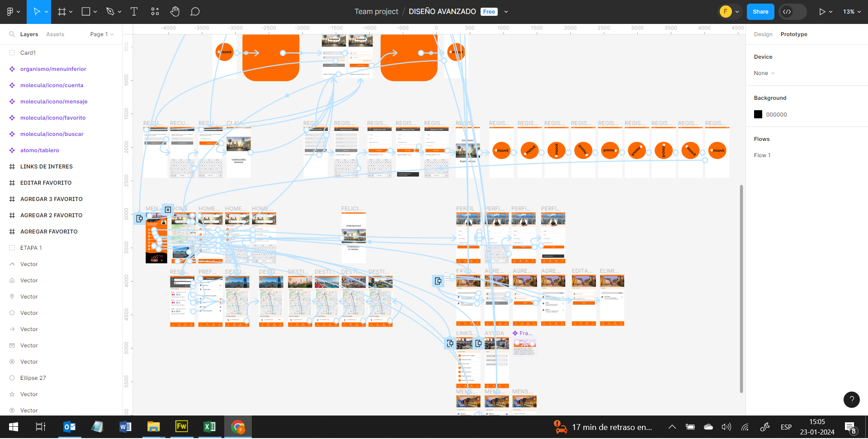Select the Move tool
The width and height of the screenshot is (868, 439).
(37, 12)
